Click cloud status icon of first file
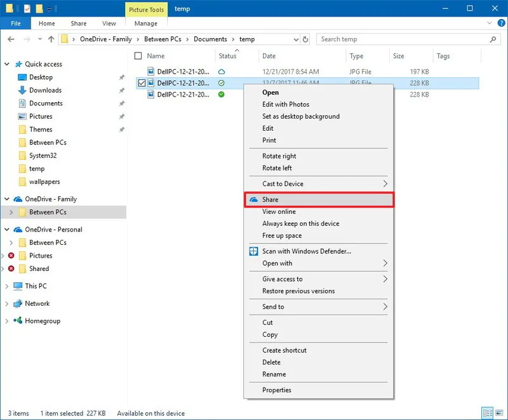Viewport: 508px width, 420px height. tap(222, 72)
